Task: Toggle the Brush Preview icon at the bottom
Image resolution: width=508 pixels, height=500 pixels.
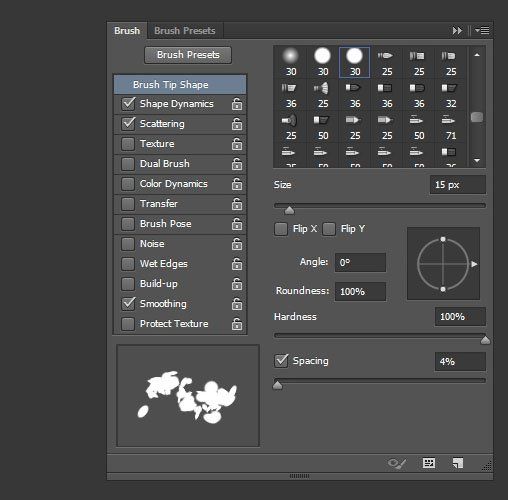Action: coord(397,463)
